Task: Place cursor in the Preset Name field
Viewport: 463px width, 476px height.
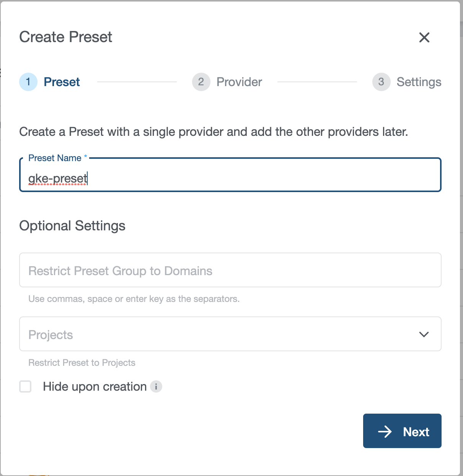Action: click(230, 177)
